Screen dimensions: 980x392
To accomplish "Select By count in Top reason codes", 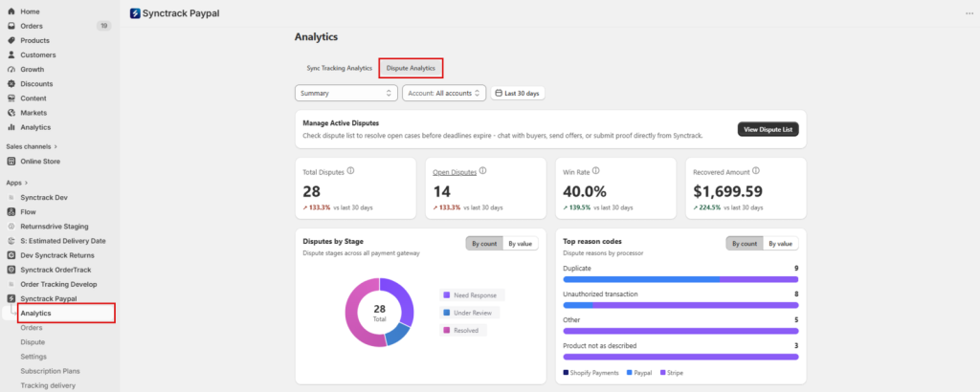I will [745, 244].
